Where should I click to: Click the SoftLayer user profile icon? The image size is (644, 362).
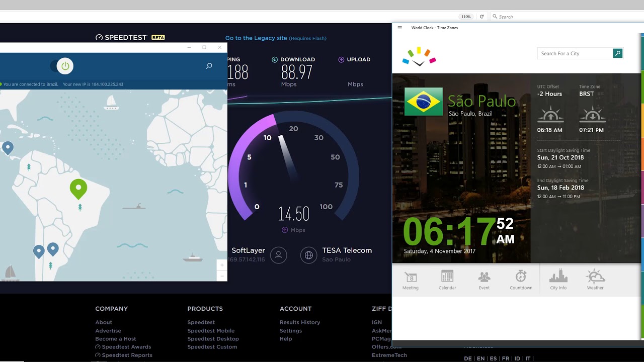[x=278, y=255]
